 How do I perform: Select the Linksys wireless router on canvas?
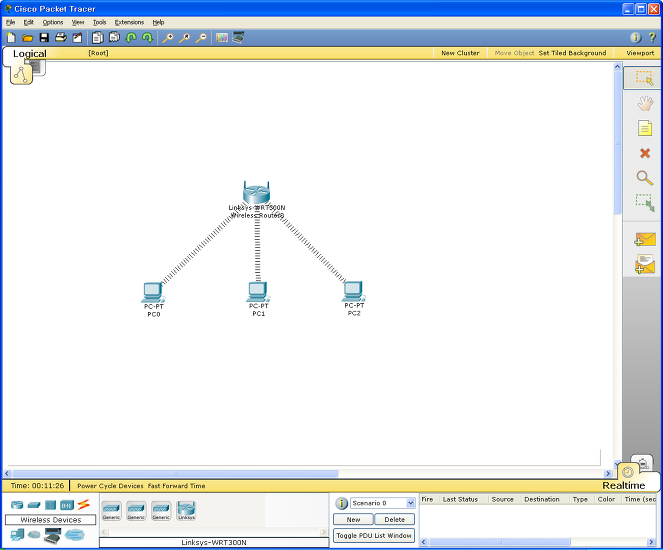click(x=256, y=193)
